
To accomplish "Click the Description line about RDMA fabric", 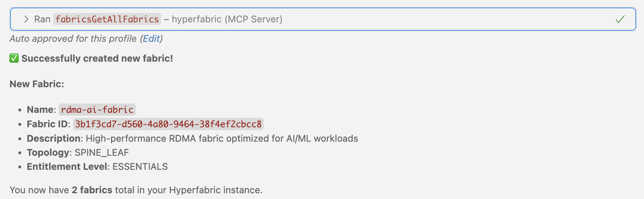I will click(x=222, y=138).
